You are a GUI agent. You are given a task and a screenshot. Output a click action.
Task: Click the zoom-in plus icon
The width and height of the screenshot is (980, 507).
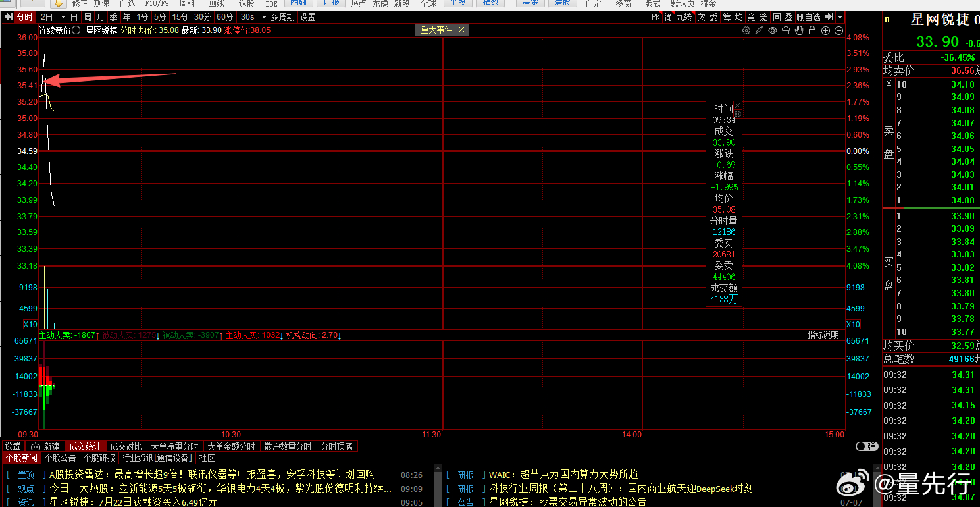(x=825, y=30)
